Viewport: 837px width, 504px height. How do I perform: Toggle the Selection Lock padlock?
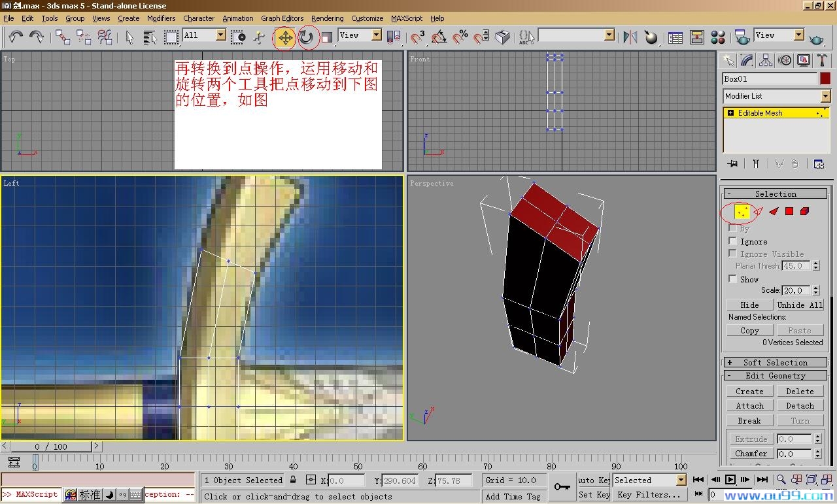[x=293, y=480]
